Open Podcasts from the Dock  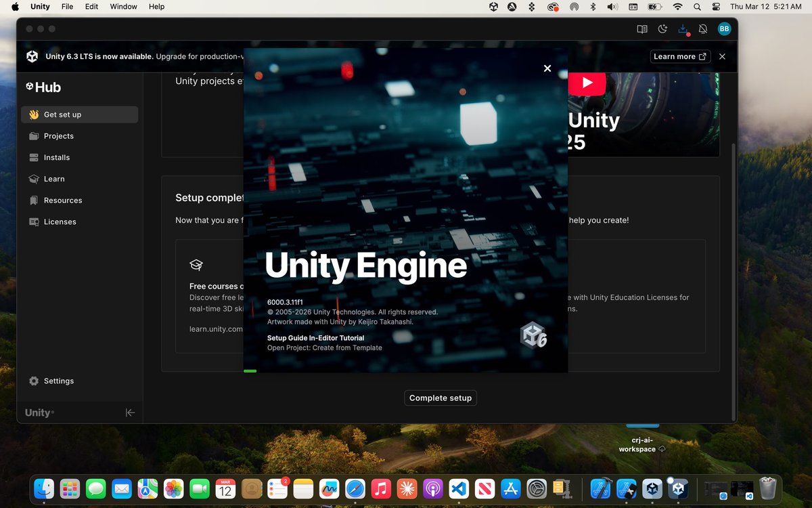[432, 488]
